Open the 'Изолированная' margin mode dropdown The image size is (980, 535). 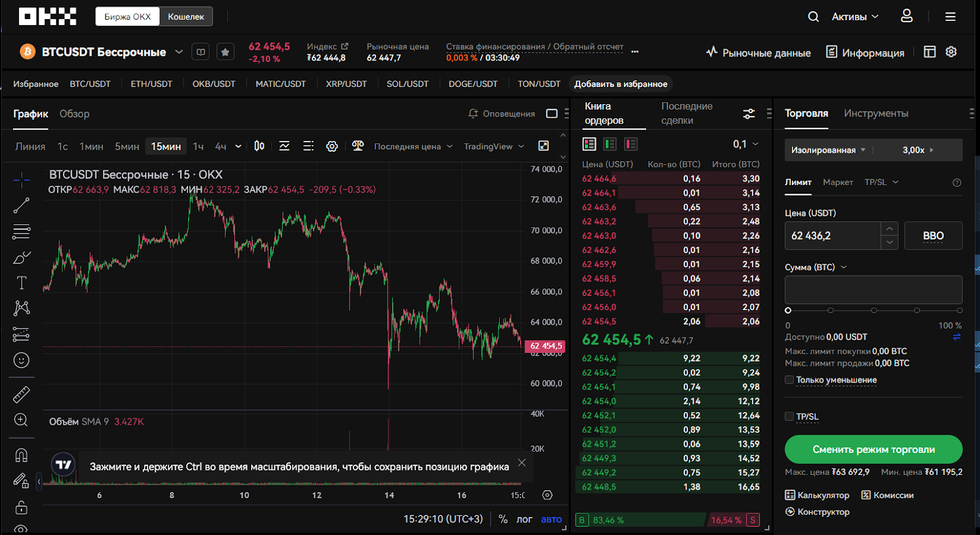[x=828, y=150]
